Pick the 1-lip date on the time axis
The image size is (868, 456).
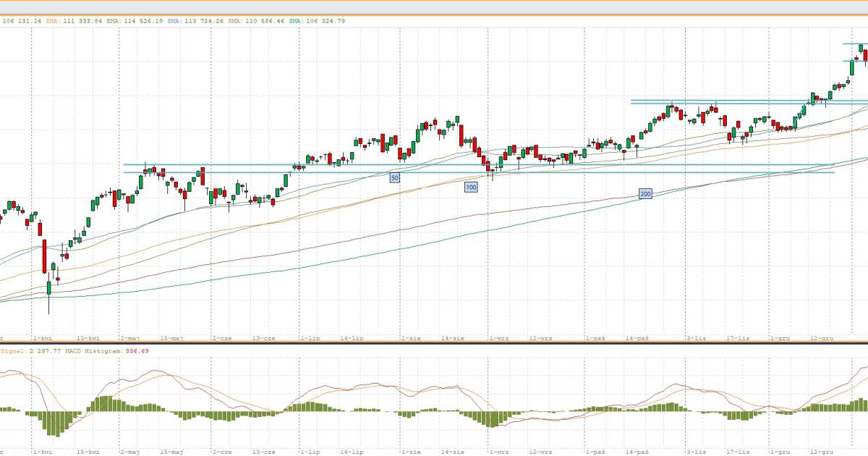point(310,338)
